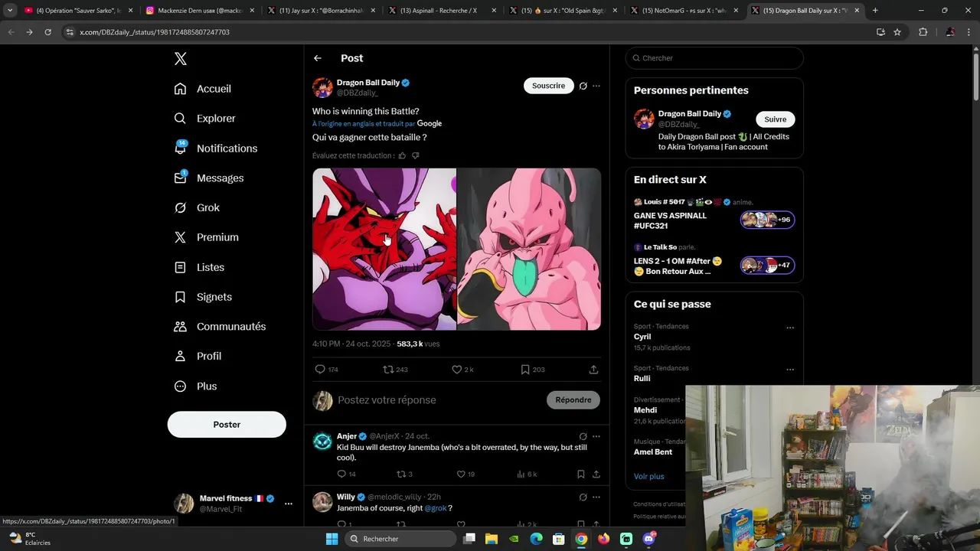Click the @grok mention link

pos(436,508)
